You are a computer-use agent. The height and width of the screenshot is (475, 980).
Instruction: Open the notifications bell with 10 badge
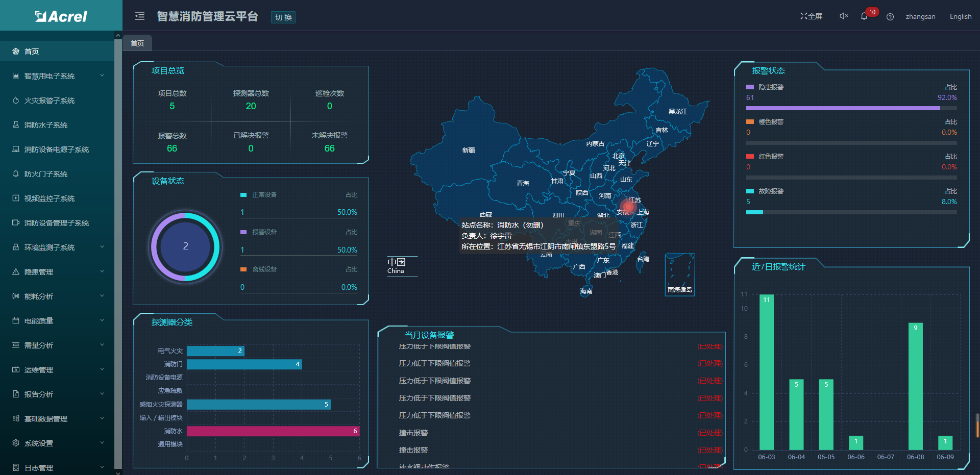[864, 16]
